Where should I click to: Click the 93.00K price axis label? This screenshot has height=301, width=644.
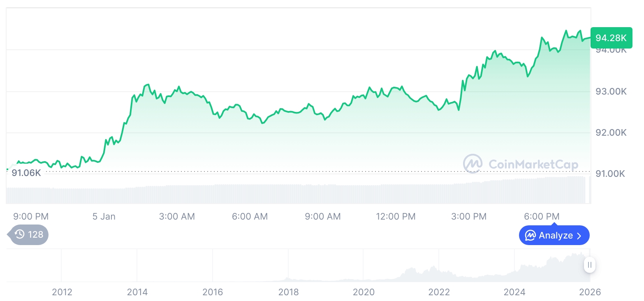point(611,91)
